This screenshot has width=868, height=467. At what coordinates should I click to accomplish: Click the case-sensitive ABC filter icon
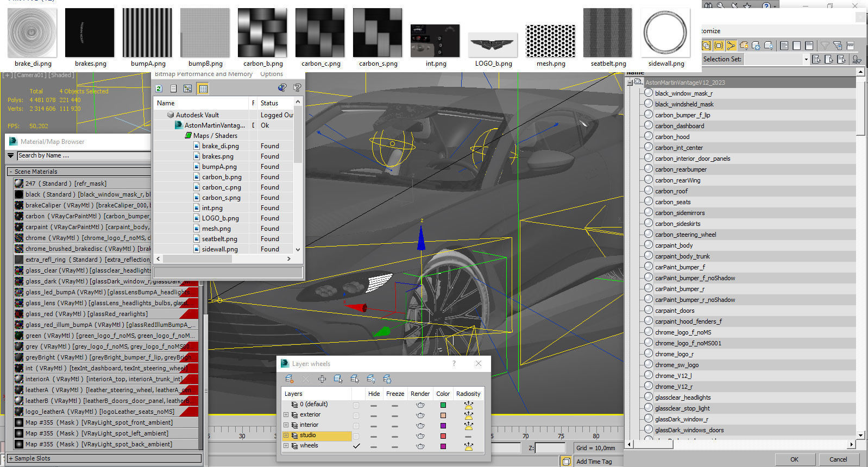(857, 59)
